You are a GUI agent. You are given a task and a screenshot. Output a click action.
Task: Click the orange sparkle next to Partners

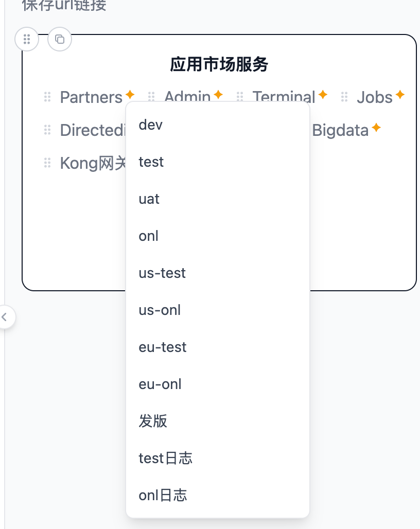pyautogui.click(x=130, y=95)
